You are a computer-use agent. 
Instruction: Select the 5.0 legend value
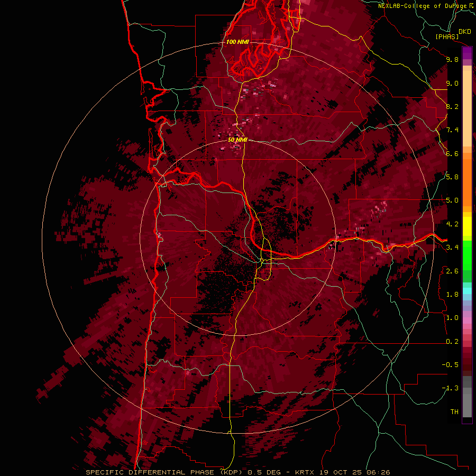452,200
